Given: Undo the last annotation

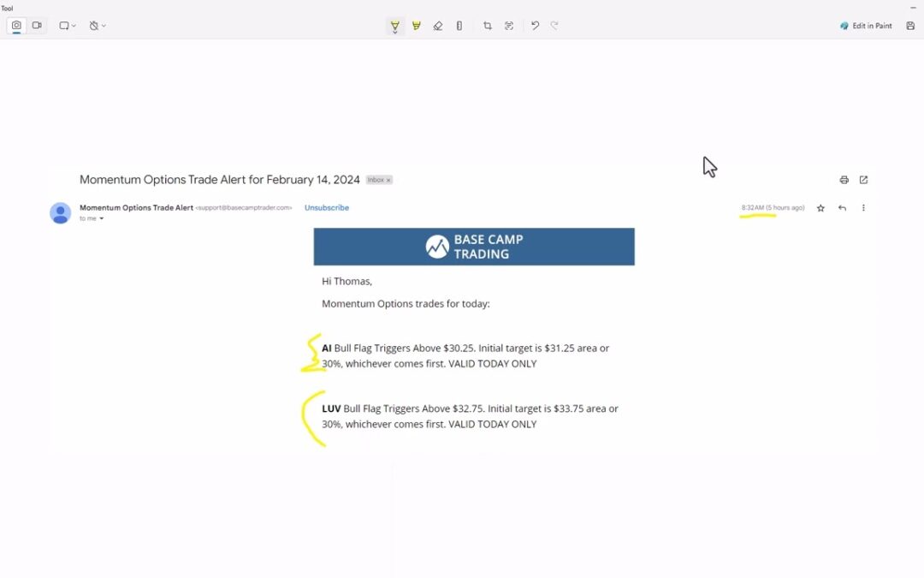Looking at the screenshot, I should 535,26.
